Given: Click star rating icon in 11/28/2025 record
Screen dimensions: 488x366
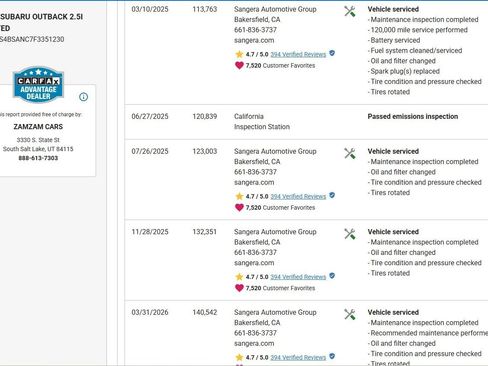Looking at the screenshot, I should click(x=239, y=277).
